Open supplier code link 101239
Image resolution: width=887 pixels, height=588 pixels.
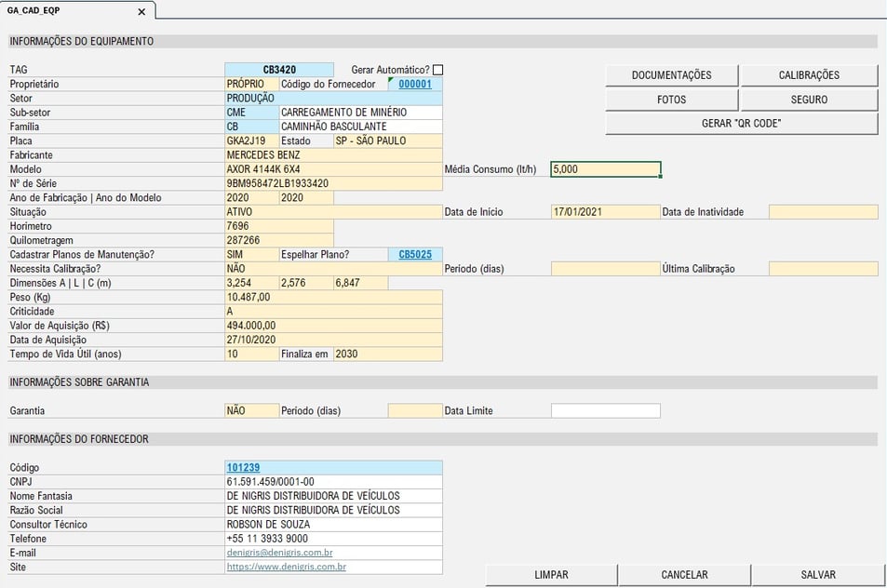click(x=243, y=468)
